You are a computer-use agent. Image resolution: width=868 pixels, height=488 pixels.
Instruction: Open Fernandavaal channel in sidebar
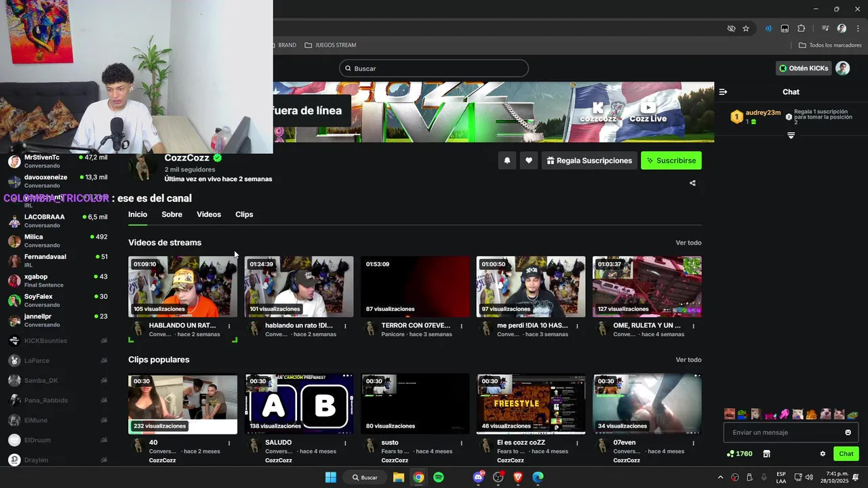[58, 261]
